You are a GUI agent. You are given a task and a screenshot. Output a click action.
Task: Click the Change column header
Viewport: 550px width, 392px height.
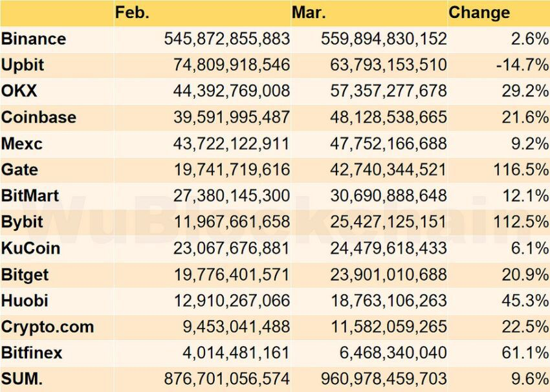(479, 13)
